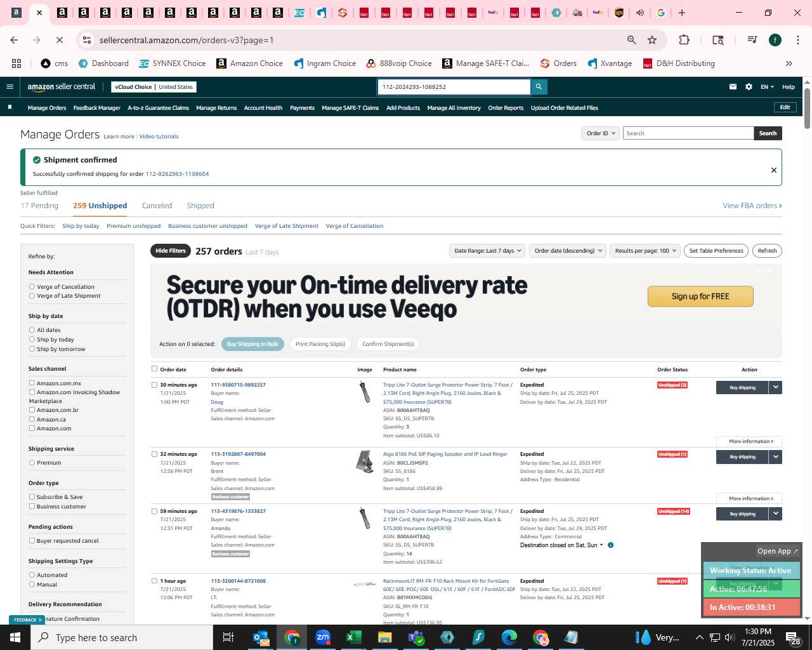Expand More information for order 113-3192807-8497004
Image resolution: width=812 pixels, height=650 pixels.
(x=750, y=498)
